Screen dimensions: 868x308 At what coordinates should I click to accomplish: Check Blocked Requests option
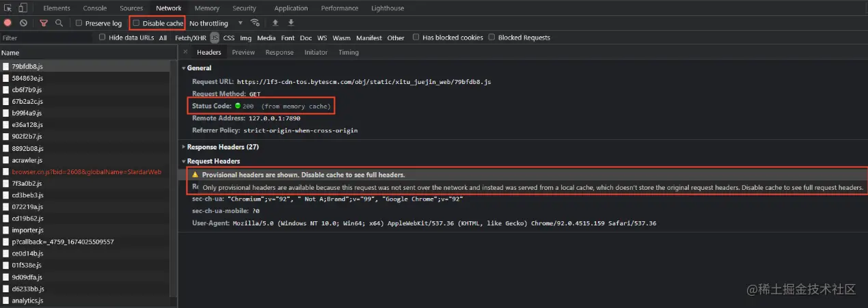pos(492,38)
